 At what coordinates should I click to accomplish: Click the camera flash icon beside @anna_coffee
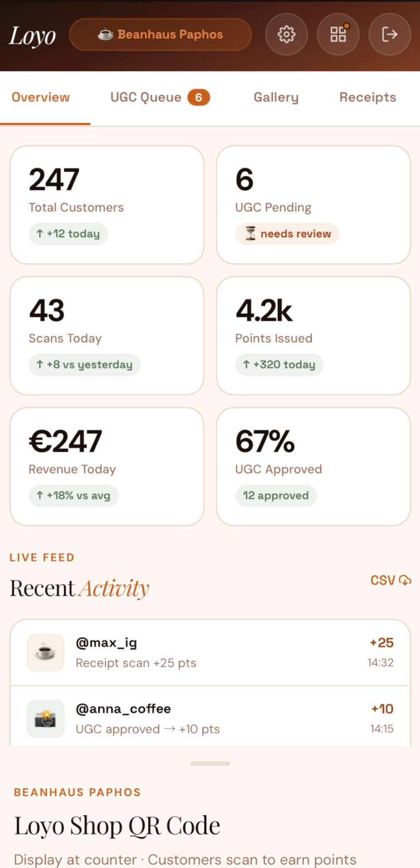click(x=45, y=719)
